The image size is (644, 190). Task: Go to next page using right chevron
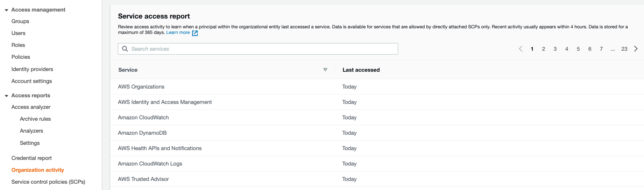point(636,49)
